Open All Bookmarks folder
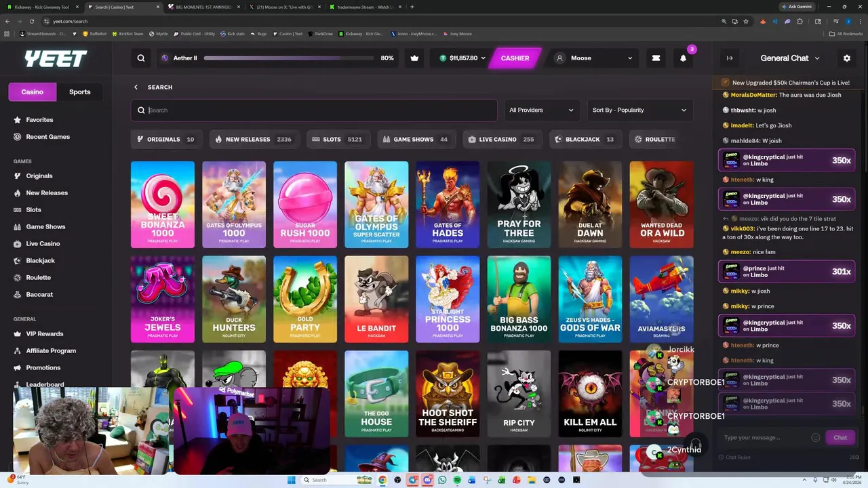Viewport: 868px width, 488px height. tap(846, 34)
